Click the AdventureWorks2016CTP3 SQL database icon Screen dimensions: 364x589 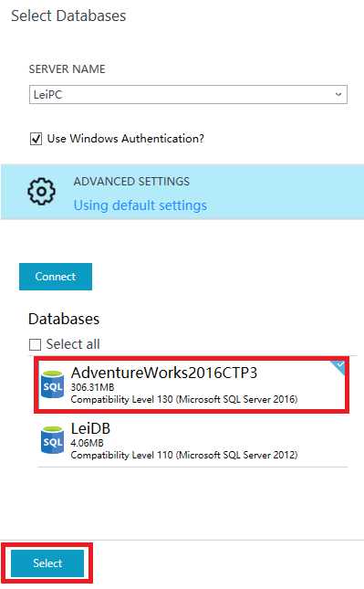pyautogui.click(x=52, y=384)
